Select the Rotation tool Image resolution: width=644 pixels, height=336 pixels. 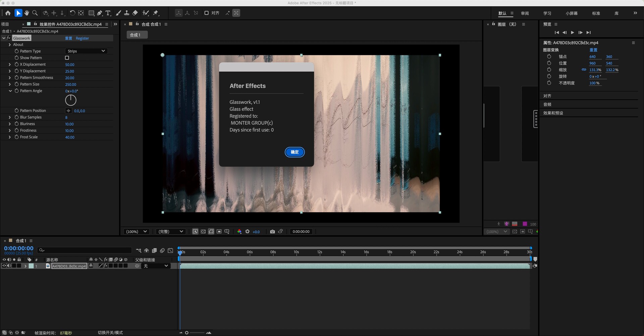72,13
